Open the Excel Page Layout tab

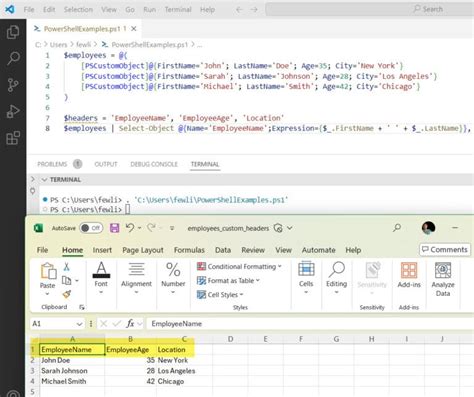143,250
